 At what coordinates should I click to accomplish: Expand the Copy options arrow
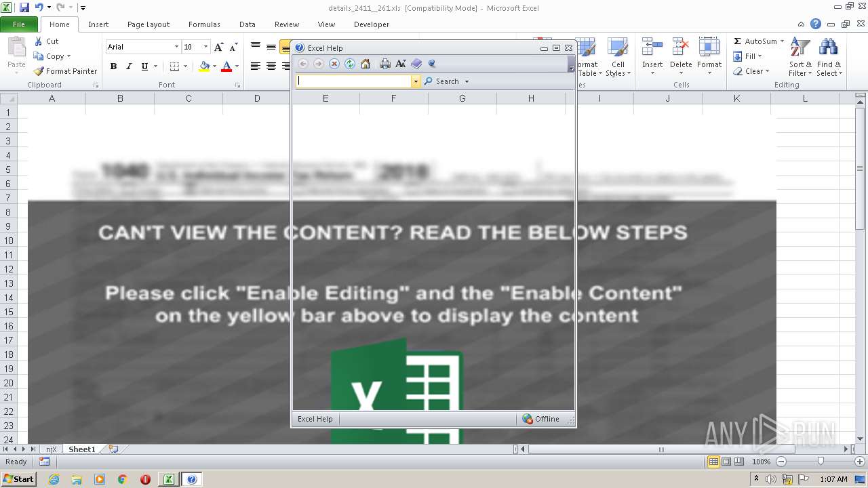pyautogui.click(x=69, y=56)
